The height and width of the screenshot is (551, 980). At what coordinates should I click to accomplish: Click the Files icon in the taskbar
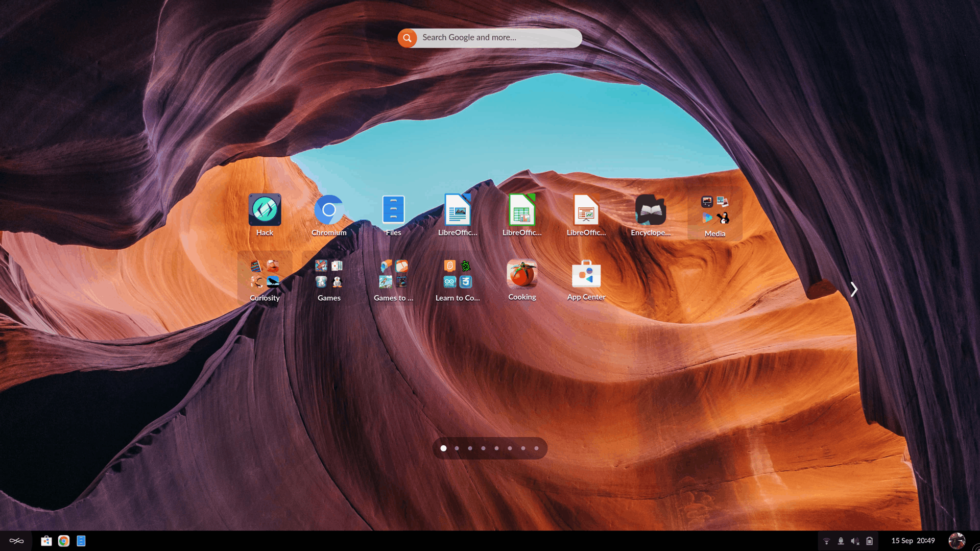click(81, 541)
